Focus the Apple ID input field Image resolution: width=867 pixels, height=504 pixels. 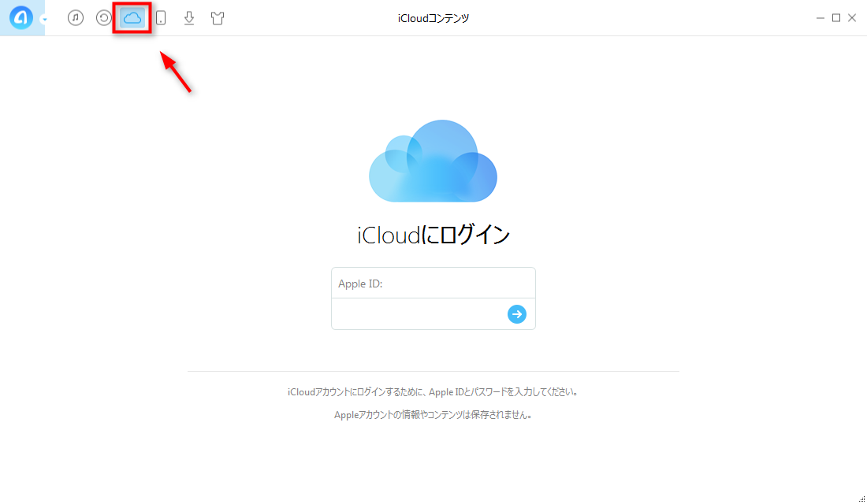[433, 283]
